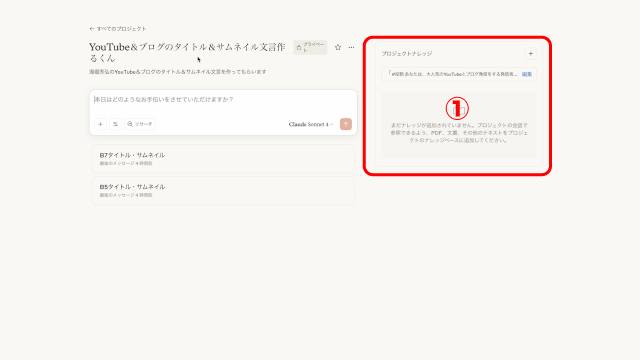This screenshot has width=640, height=360.
Task: Go back to すべてのプロジェクト
Action: click(x=118, y=29)
